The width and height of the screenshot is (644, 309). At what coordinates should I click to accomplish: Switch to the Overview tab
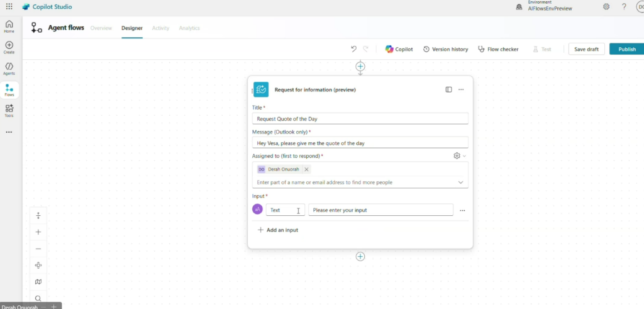[x=101, y=28]
